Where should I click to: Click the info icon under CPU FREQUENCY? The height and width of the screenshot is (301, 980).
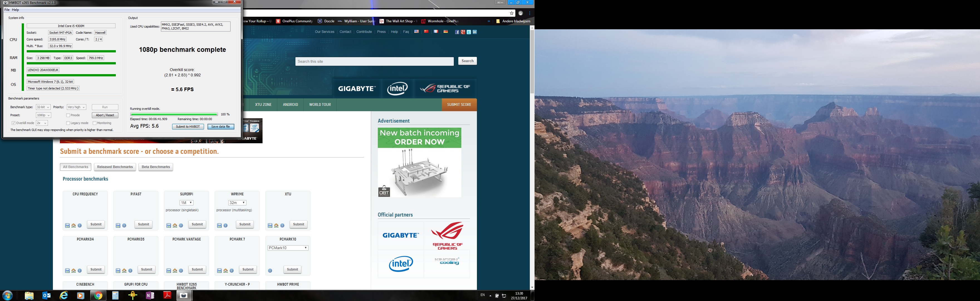pyautogui.click(x=80, y=225)
